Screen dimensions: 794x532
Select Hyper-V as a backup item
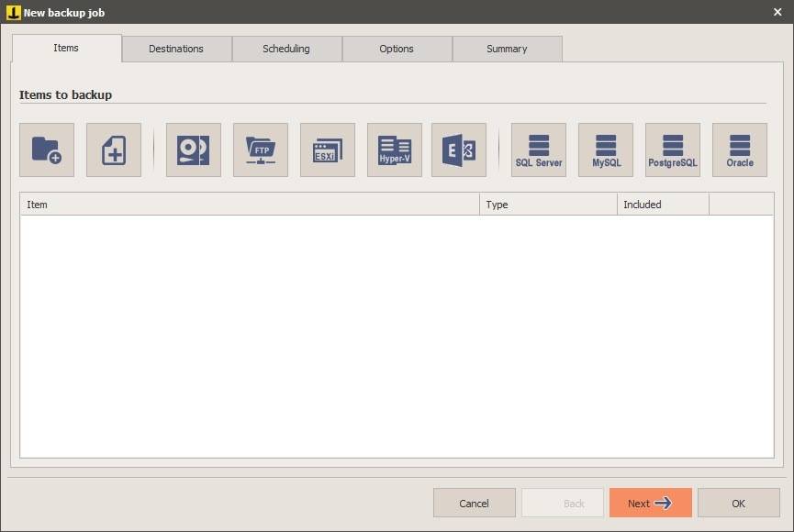pos(394,150)
